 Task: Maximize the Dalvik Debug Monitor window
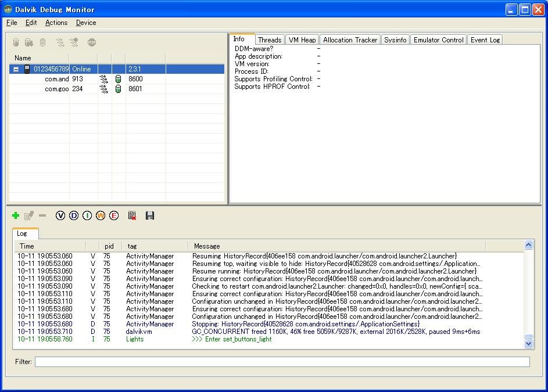click(525, 9)
